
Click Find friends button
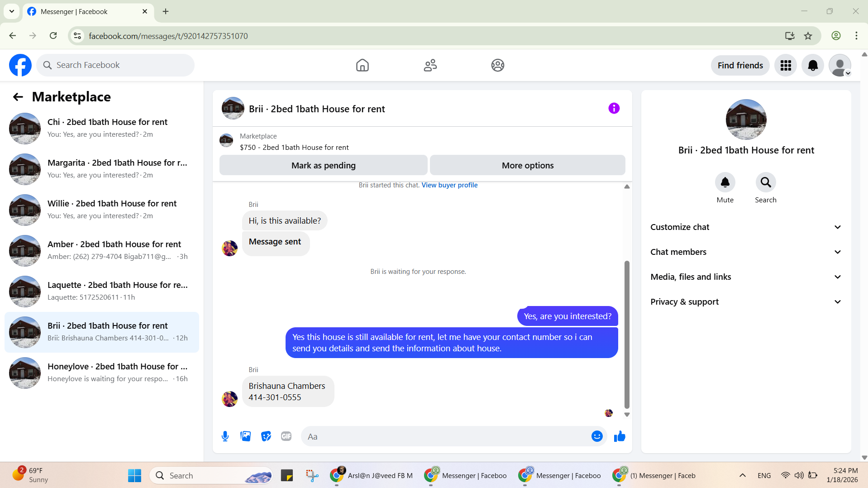coord(740,65)
